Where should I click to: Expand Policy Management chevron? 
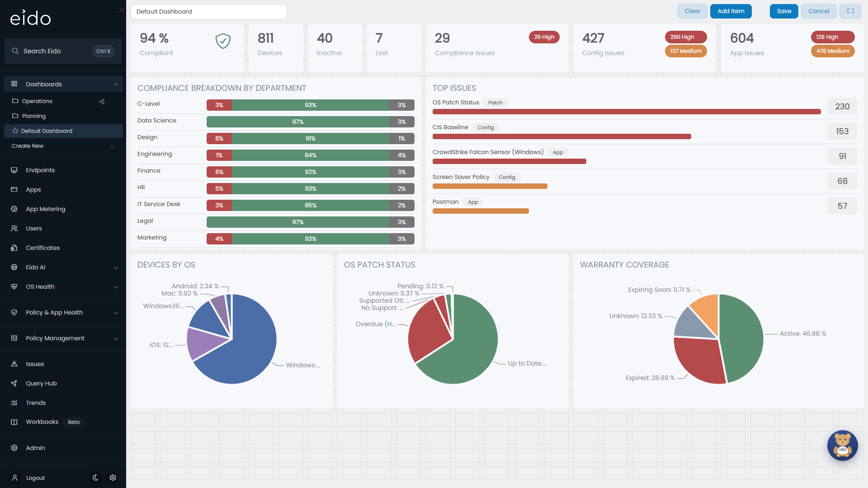coord(116,339)
